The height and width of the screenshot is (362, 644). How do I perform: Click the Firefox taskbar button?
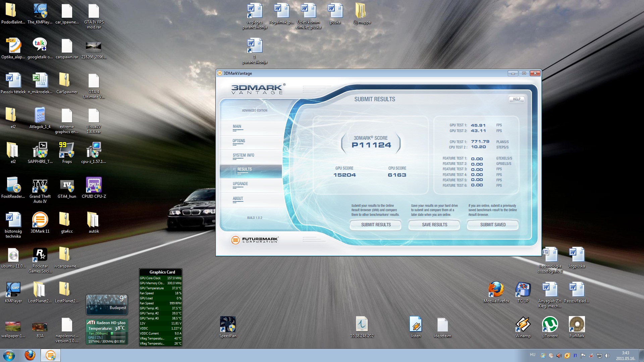[30, 355]
